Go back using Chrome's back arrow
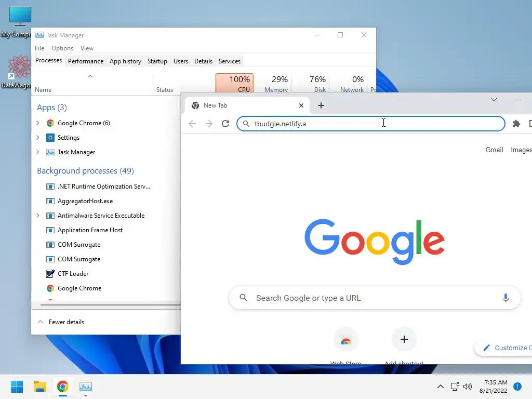This screenshot has height=399, width=532. 192,124
